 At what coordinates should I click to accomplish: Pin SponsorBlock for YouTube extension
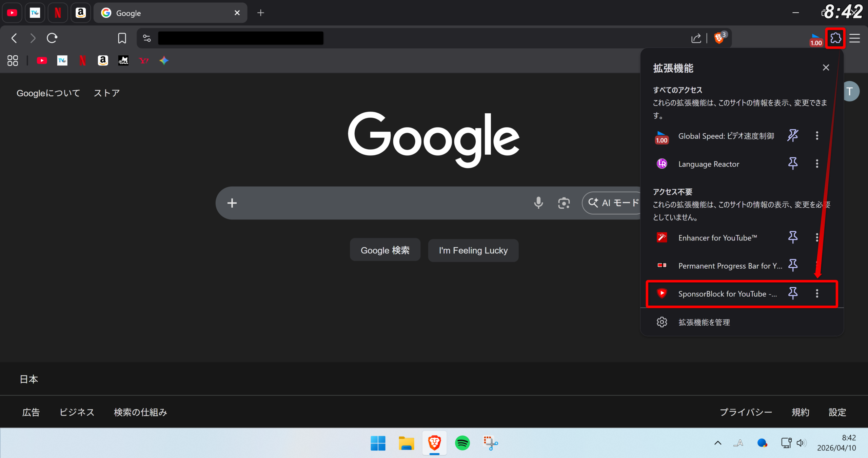point(793,293)
